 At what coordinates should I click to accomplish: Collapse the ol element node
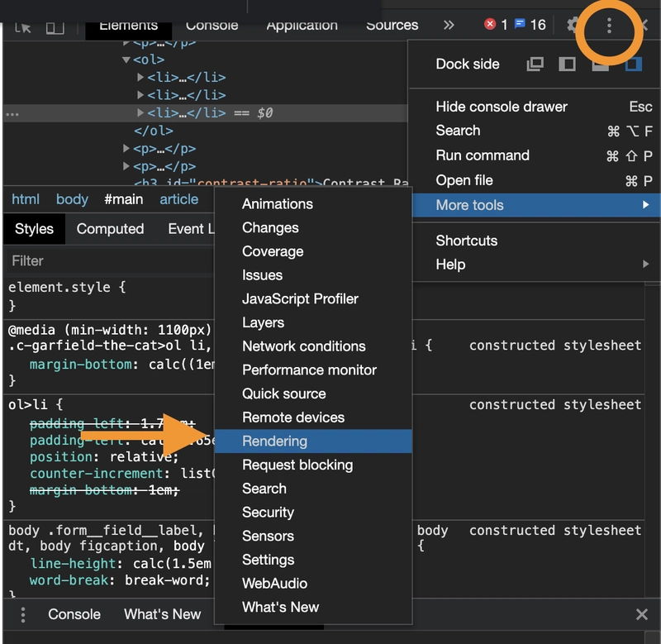pyautogui.click(x=126, y=60)
